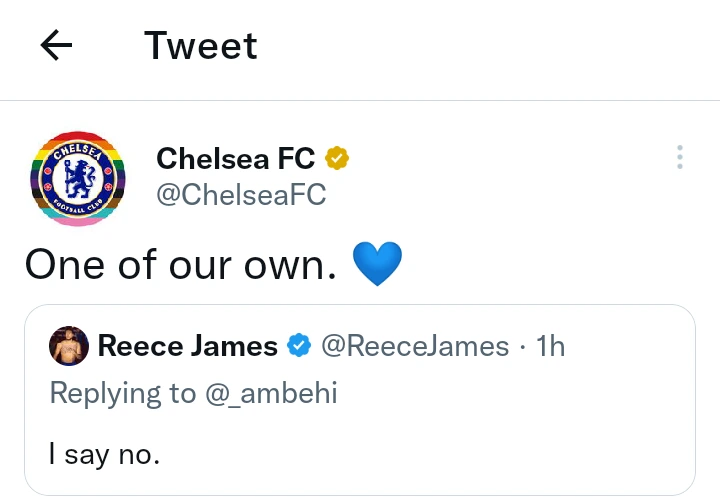Open the quoted tweet 'I say no.' text
This screenshot has height=502, width=720.
(103, 454)
